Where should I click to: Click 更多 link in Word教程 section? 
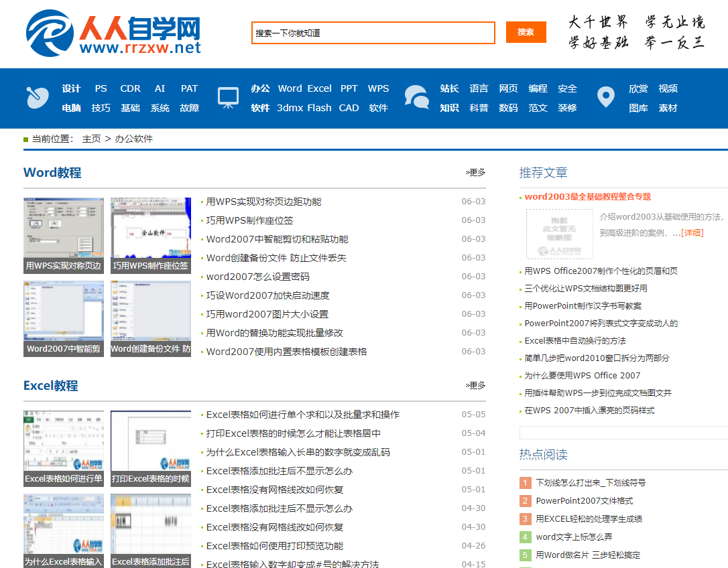pyautogui.click(x=475, y=172)
